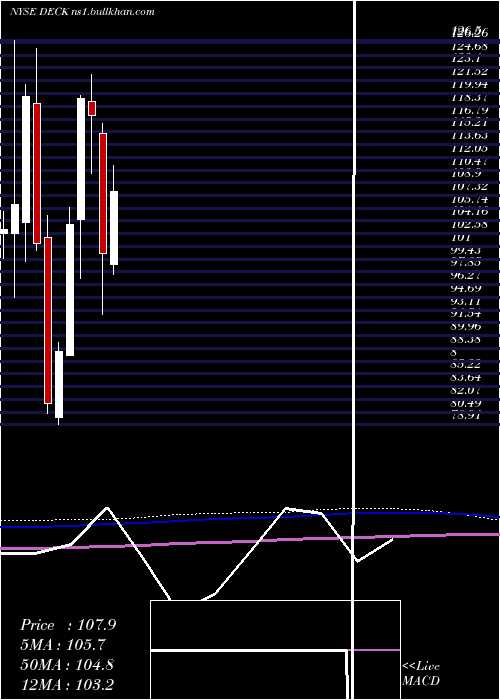Click the 94.69 price axis label
Image resolution: width=500 pixels, height=700 pixels.
coord(467,289)
